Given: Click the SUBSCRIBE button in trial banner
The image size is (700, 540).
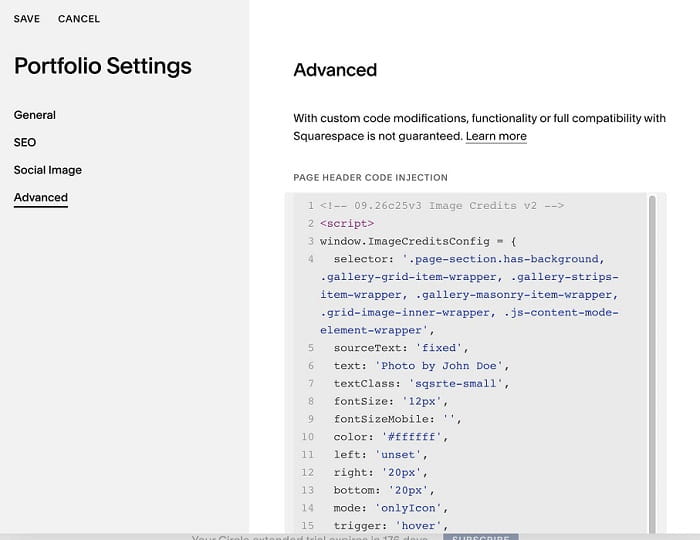Looking at the screenshot, I should pos(481,537).
